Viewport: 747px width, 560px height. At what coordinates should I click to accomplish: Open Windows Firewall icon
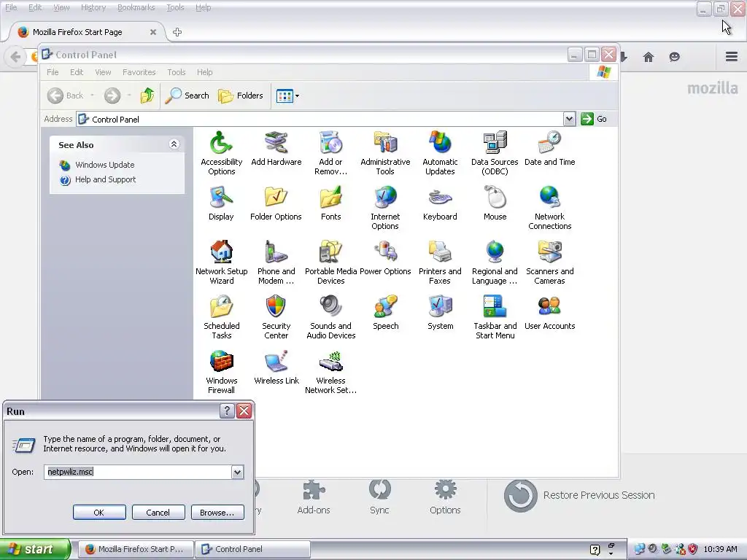pyautogui.click(x=221, y=373)
